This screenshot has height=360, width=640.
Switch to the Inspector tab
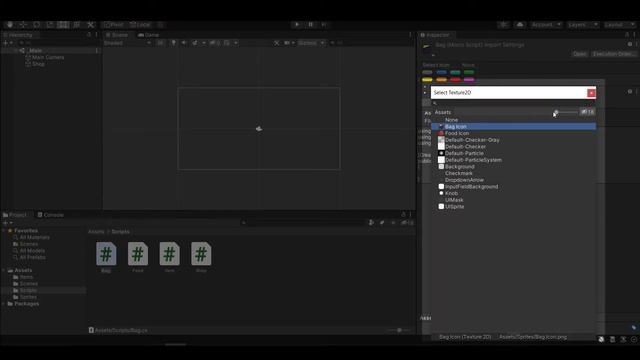pos(435,35)
